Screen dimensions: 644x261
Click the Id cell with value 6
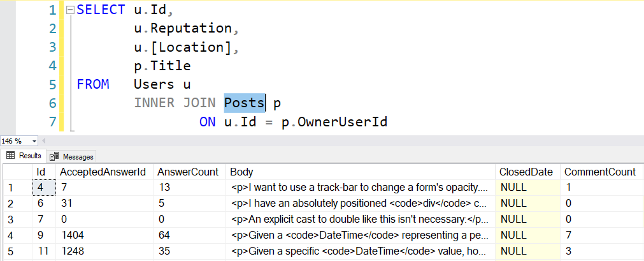[x=44, y=204]
